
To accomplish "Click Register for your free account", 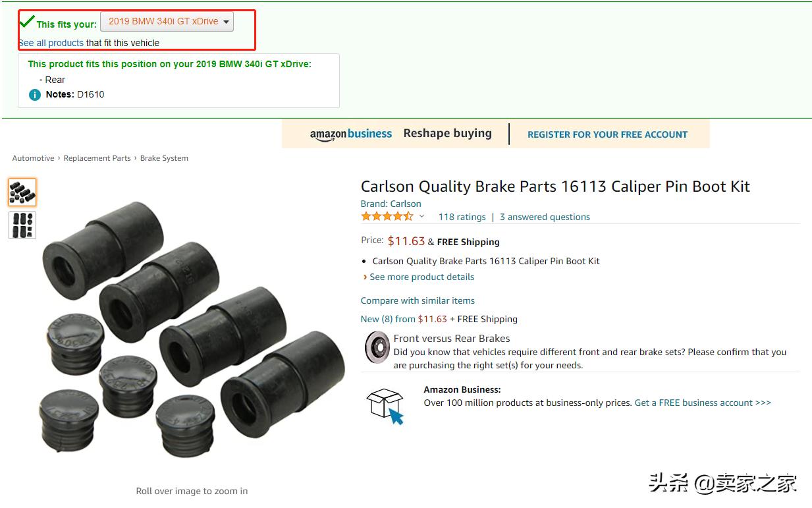I will (607, 134).
